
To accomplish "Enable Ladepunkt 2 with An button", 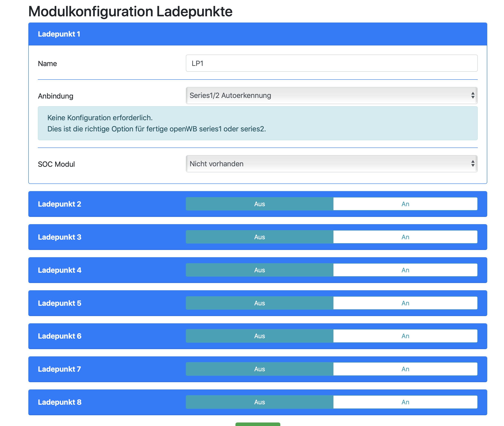I will (405, 204).
